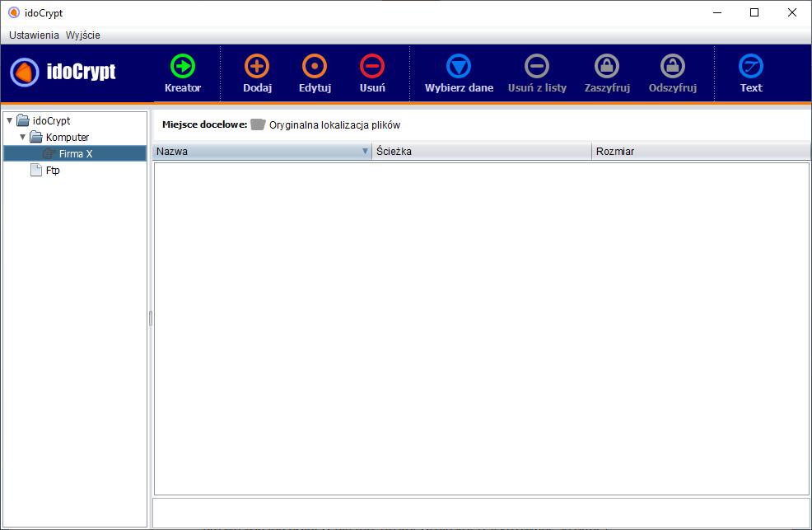Select the idoCrypt root tree label
Image resolution: width=812 pixels, height=530 pixels.
tap(51, 120)
